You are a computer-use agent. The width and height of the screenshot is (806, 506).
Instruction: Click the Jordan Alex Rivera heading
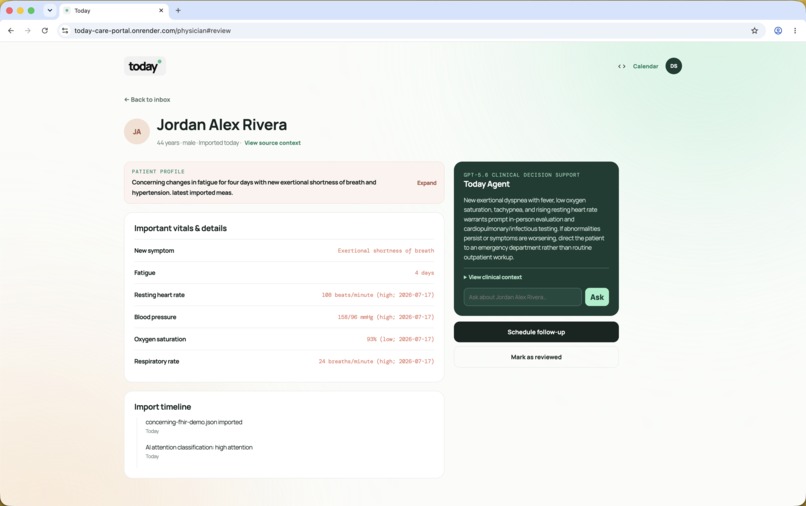(x=222, y=125)
